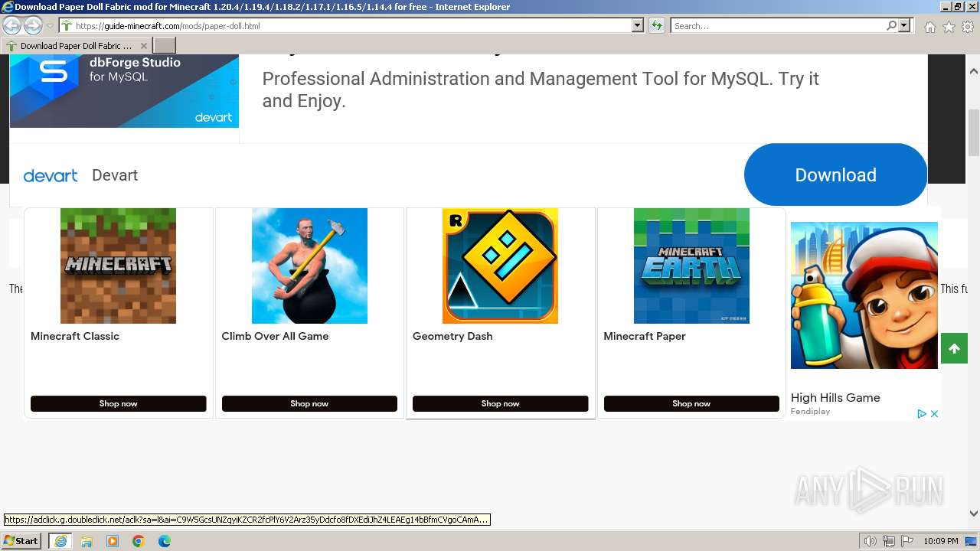Click the devart logo beside advertiser name
This screenshot has width=980, height=551.
click(51, 175)
